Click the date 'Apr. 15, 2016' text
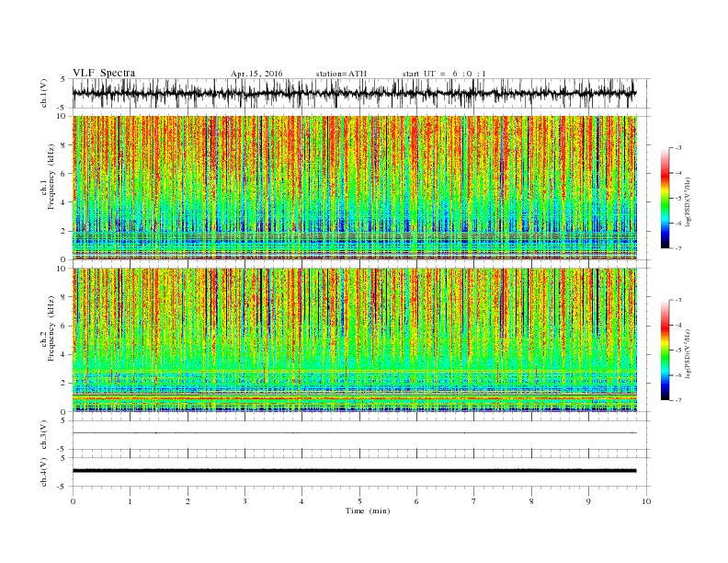The width and height of the screenshot is (728, 563). coord(256,74)
